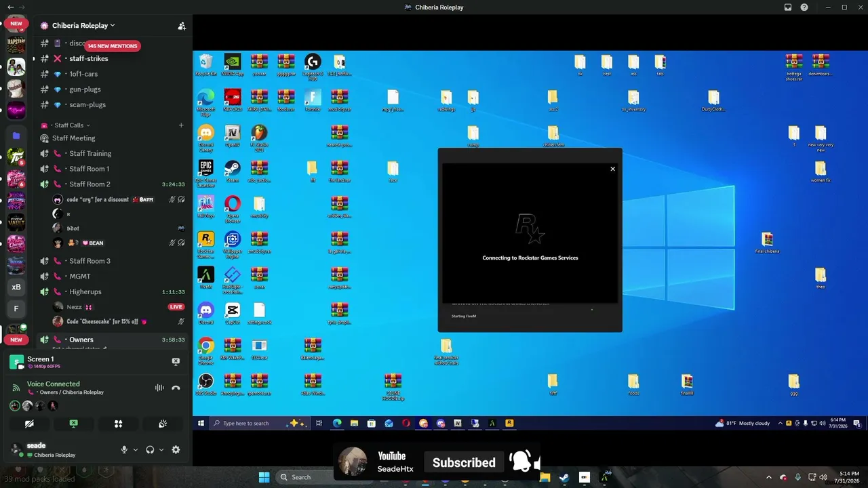Close the FiveM loading dialog in the stream
868x488 pixels.
coord(612,169)
